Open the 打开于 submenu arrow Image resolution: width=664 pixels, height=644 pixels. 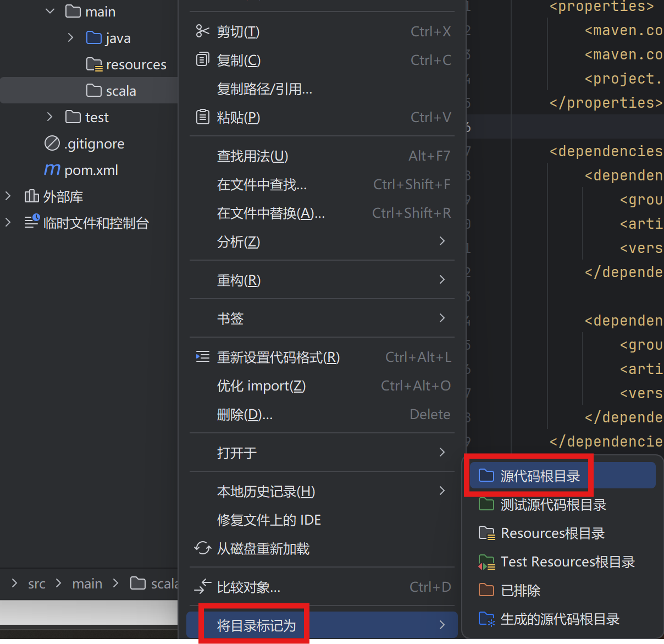442,452
